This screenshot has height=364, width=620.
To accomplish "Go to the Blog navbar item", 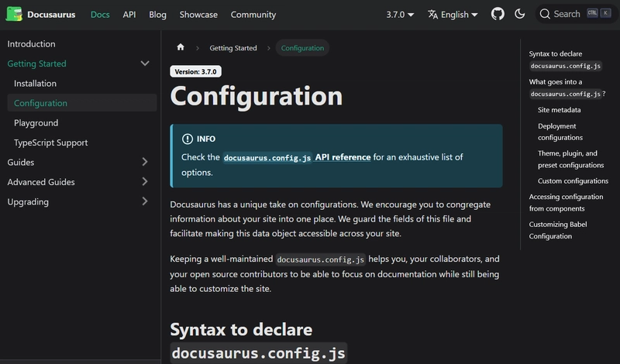I will (x=157, y=14).
